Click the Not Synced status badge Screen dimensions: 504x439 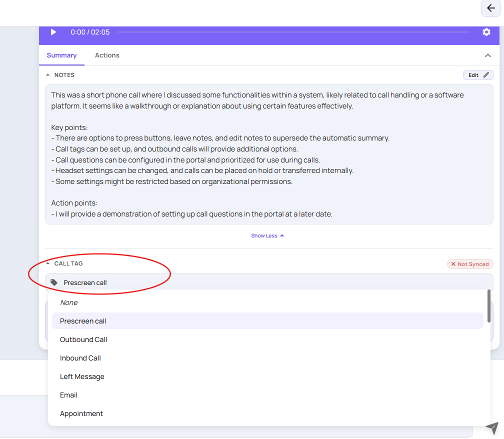470,264
